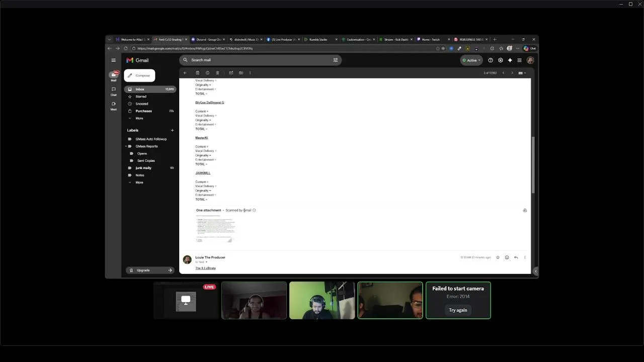Show the side panel arrow

pyautogui.click(x=535, y=271)
